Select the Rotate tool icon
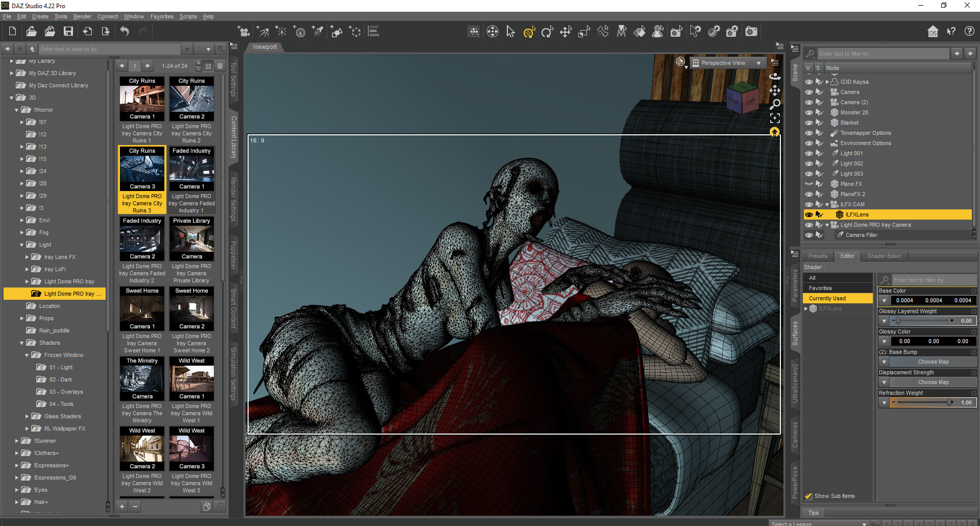The width and height of the screenshot is (980, 526). pyautogui.click(x=547, y=32)
